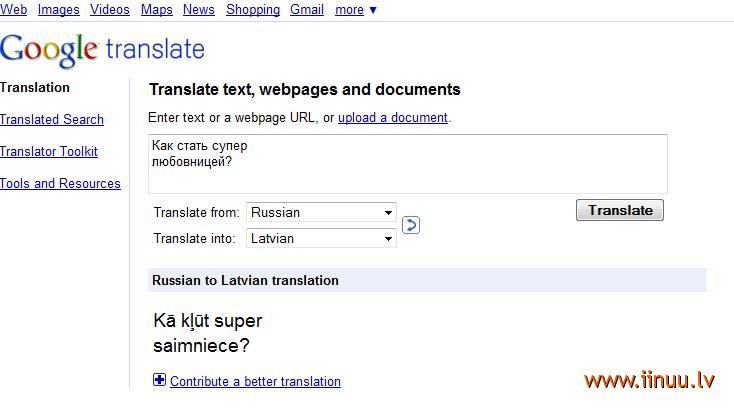Open Translated Search in sidebar
The width and height of the screenshot is (734, 412).
coord(51,119)
